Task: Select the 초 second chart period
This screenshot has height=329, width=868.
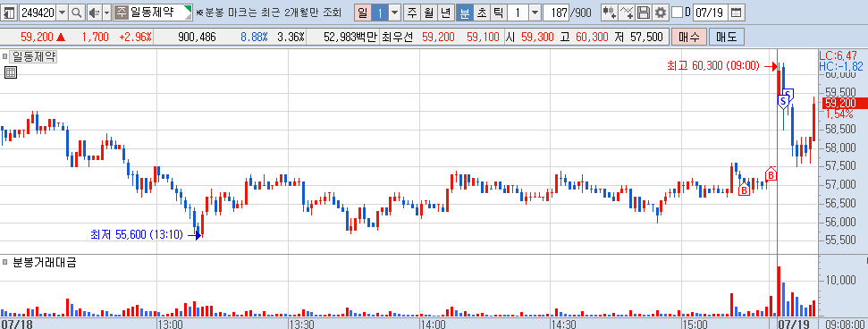Action: click(x=482, y=13)
